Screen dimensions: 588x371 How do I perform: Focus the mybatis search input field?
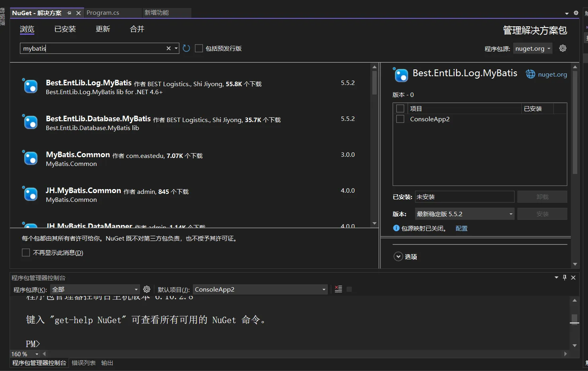tap(92, 48)
